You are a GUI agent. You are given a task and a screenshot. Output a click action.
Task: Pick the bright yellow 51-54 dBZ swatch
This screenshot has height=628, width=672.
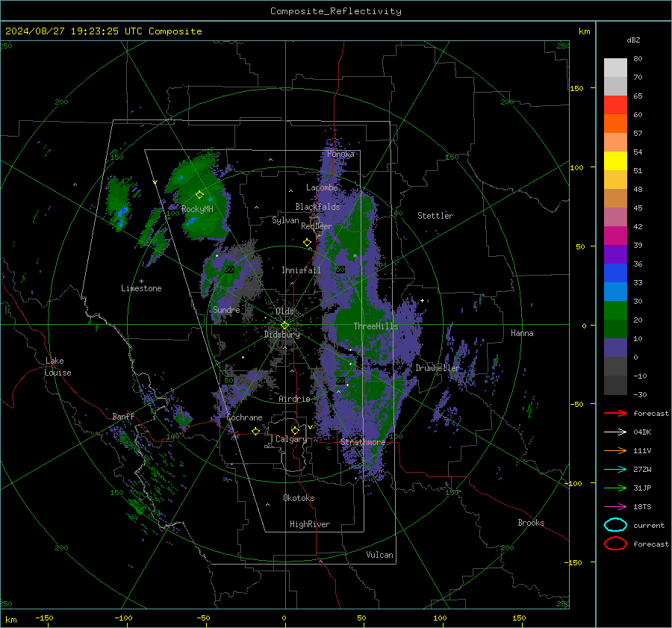click(615, 161)
